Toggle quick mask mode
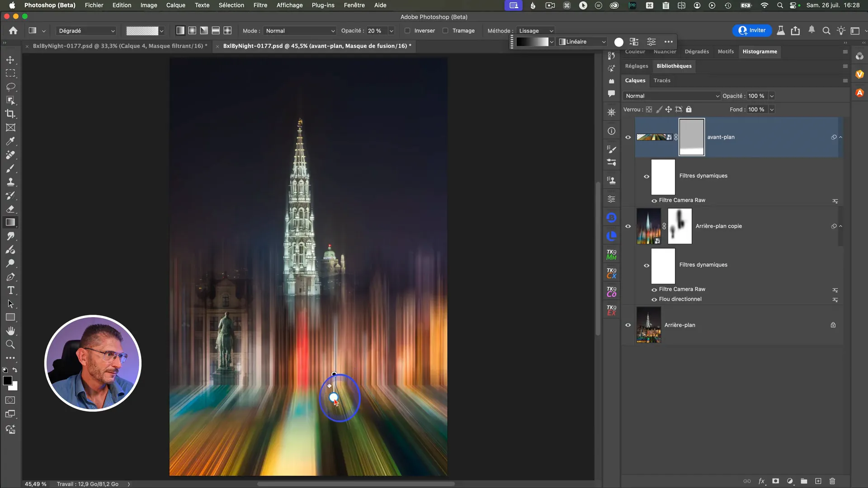Viewport: 868px width, 488px height. coord(10,400)
